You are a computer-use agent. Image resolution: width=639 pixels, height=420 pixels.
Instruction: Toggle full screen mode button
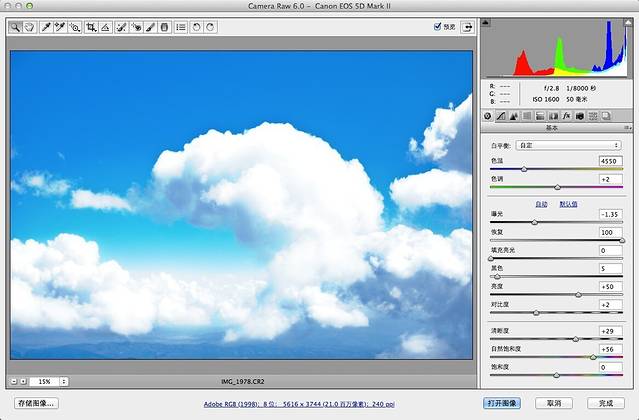coord(466,28)
